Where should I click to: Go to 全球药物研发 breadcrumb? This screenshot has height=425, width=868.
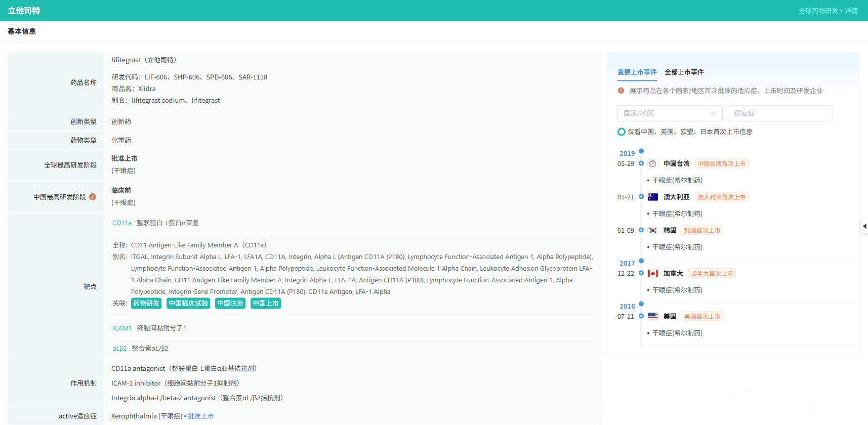pos(818,11)
